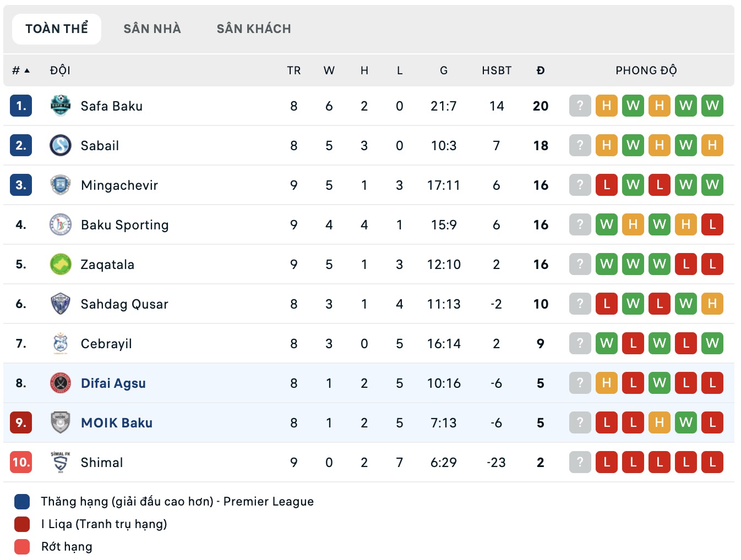741x560 pixels.
Task: Click the MOIK Baku club crest
Action: click(61, 422)
